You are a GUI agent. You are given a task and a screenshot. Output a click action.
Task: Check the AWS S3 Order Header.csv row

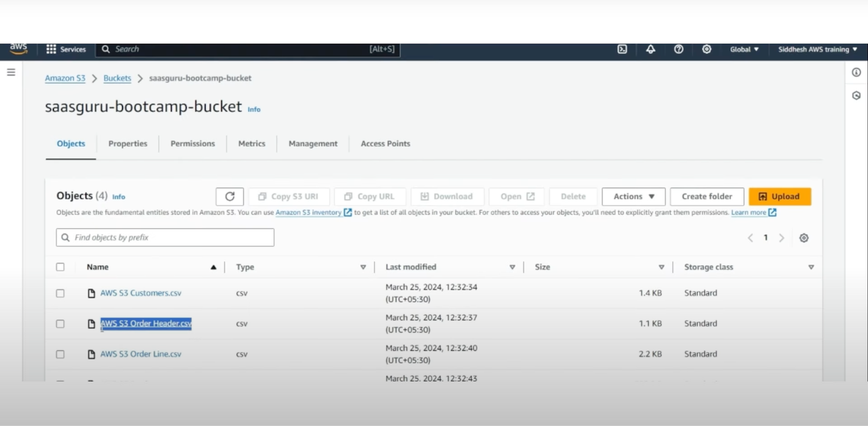(x=60, y=324)
